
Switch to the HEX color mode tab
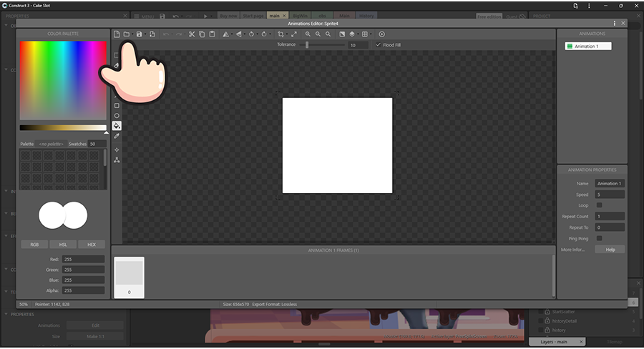click(x=92, y=244)
